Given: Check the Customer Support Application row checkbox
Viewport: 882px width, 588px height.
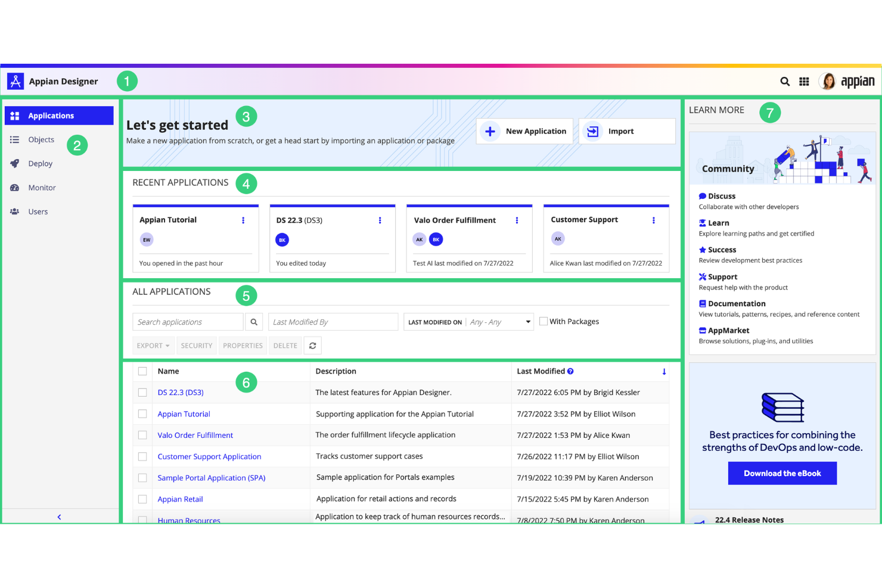Looking at the screenshot, I should click(142, 456).
